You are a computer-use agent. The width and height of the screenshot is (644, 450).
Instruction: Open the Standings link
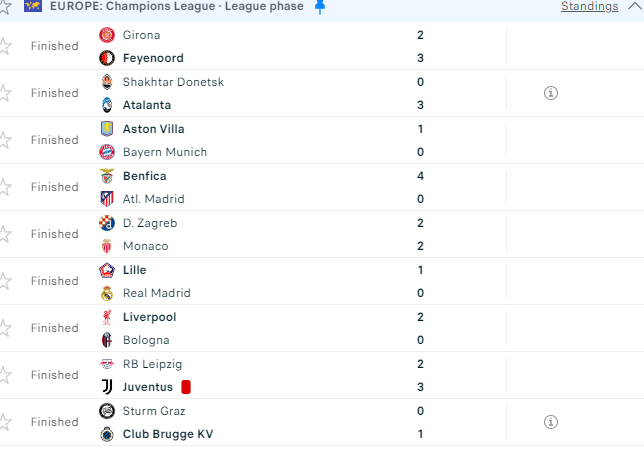coord(589,6)
